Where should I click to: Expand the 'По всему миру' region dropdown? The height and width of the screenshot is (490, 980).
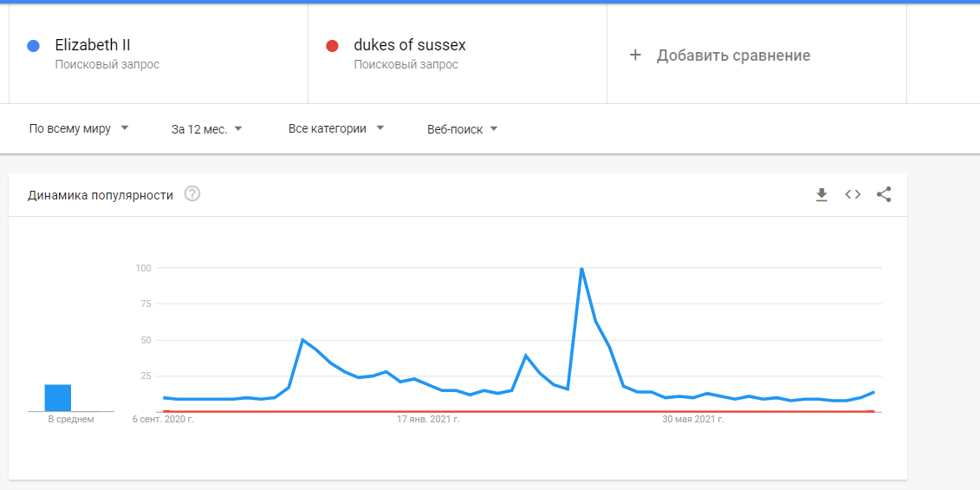point(79,129)
